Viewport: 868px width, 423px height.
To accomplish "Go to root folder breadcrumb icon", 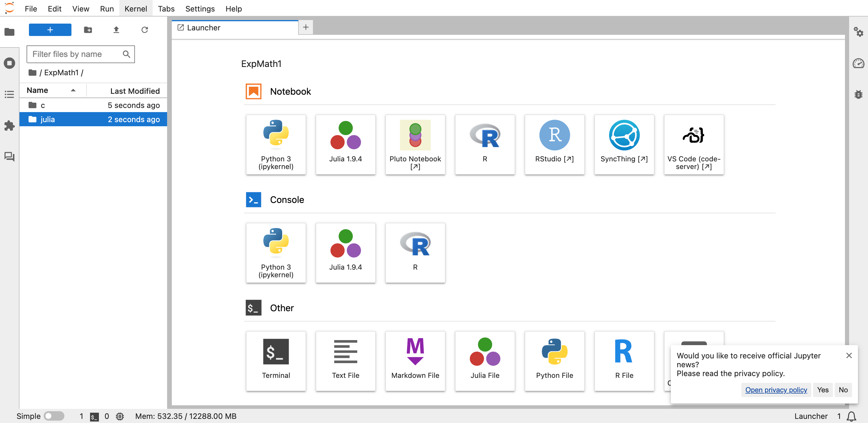I will (x=32, y=72).
